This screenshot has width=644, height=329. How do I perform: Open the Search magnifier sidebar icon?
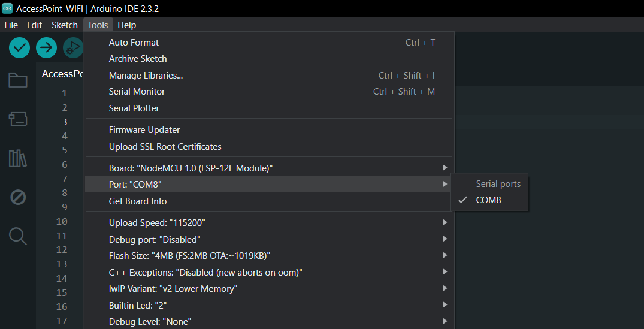click(x=18, y=236)
